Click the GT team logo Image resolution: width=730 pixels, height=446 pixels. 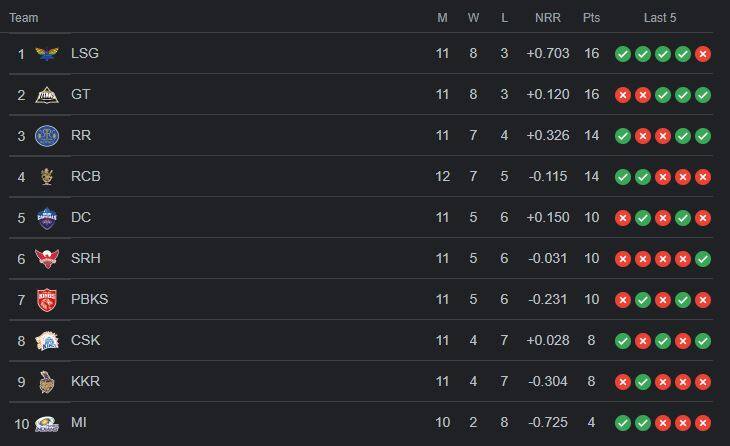(x=47, y=95)
